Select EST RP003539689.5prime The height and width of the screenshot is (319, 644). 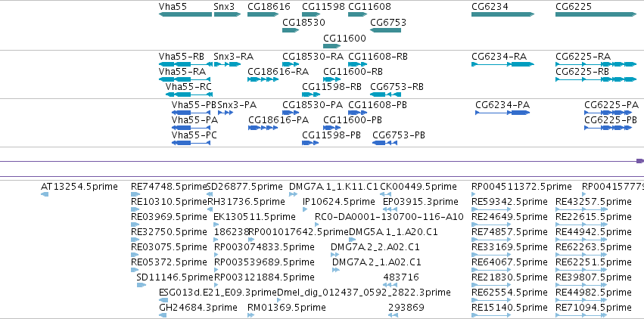[x=216, y=270]
